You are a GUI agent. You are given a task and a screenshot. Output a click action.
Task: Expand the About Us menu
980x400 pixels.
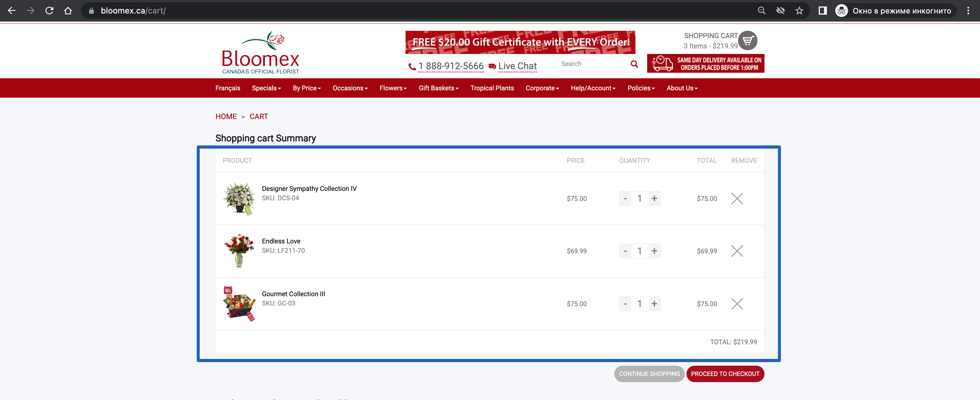point(682,88)
